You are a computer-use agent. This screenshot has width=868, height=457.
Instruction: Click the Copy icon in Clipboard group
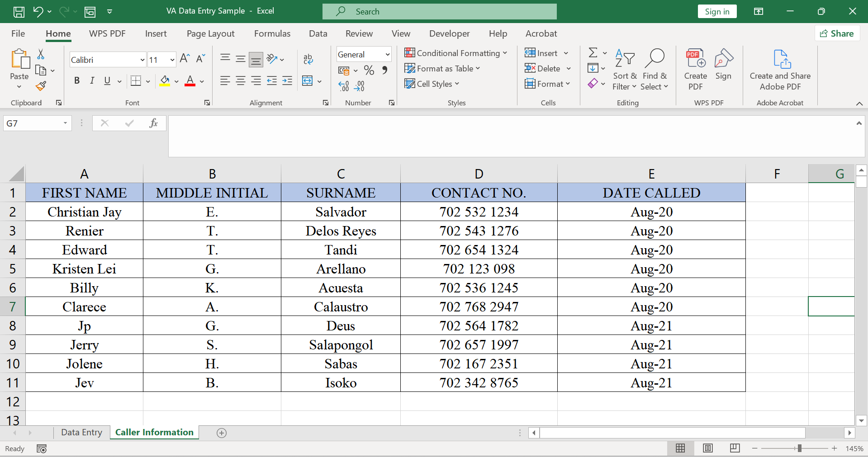(x=41, y=71)
